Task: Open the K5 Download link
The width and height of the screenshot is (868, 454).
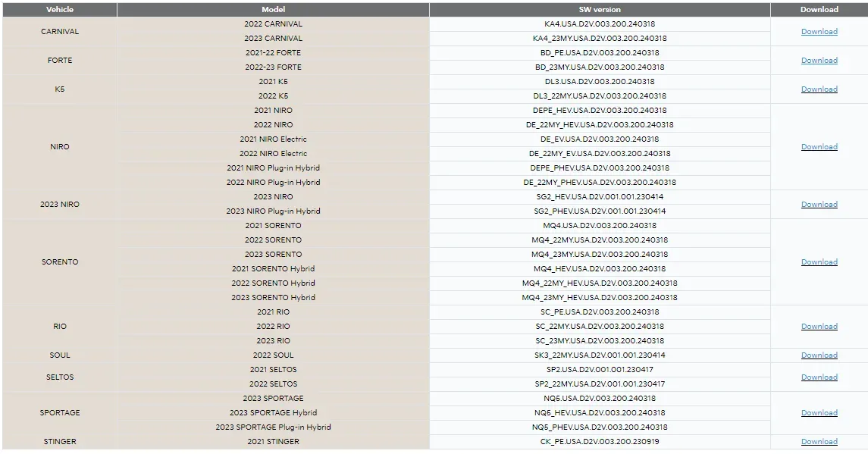Action: point(819,89)
